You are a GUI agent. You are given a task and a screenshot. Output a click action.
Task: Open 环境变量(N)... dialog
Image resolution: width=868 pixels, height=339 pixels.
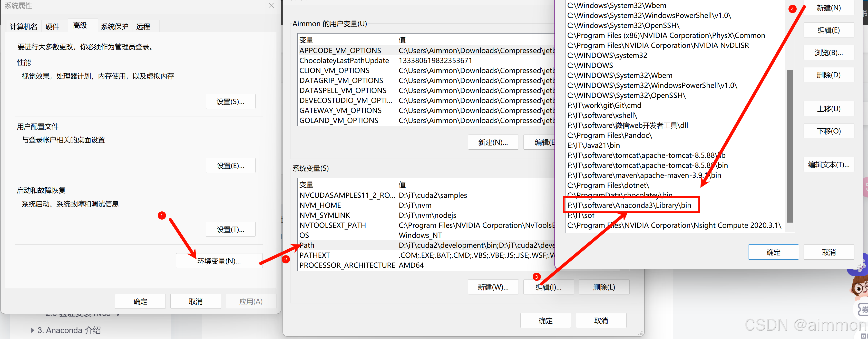[219, 261]
